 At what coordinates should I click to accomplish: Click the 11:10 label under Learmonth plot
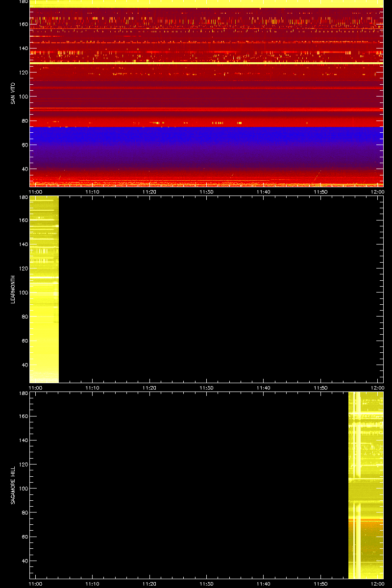93,388
